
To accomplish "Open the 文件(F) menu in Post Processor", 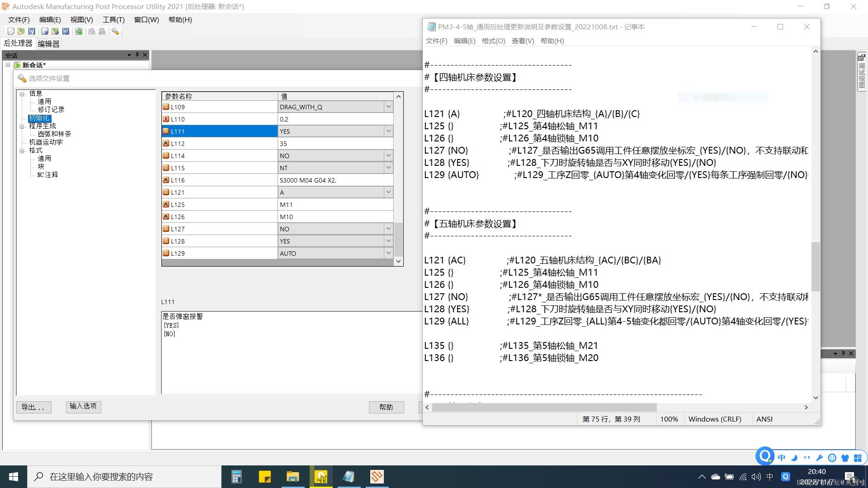I will pyautogui.click(x=19, y=19).
